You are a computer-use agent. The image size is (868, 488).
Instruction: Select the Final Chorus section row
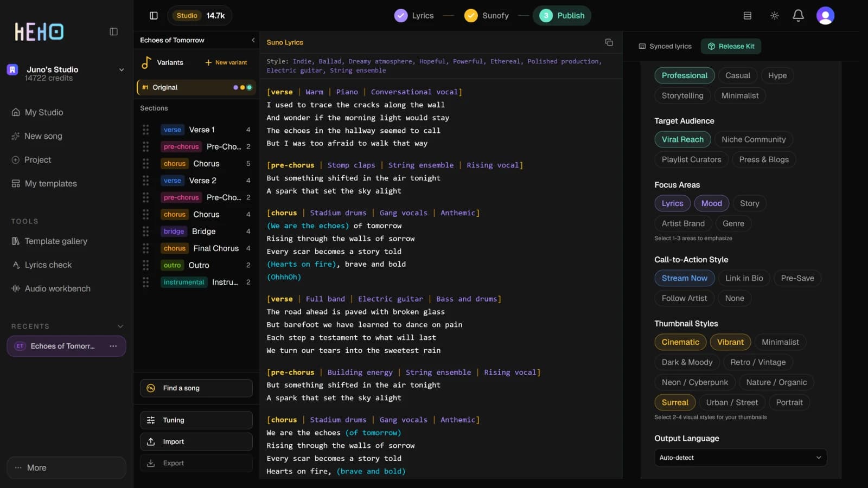point(196,248)
